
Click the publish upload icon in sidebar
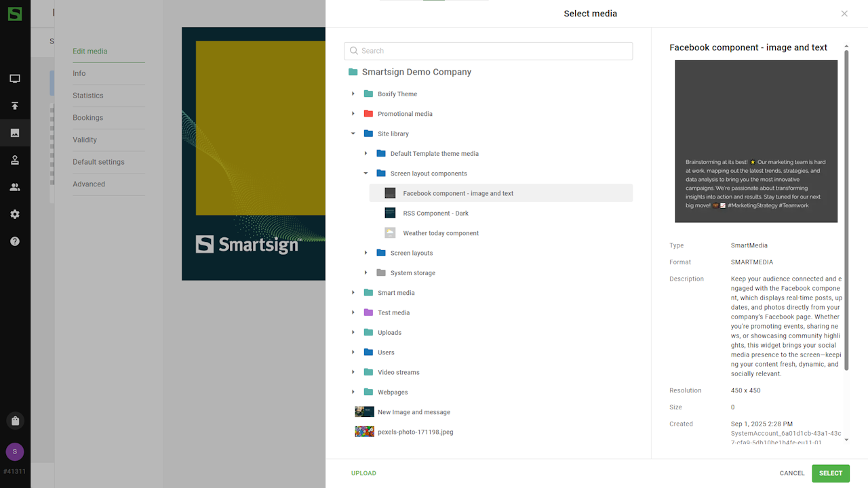(15, 106)
